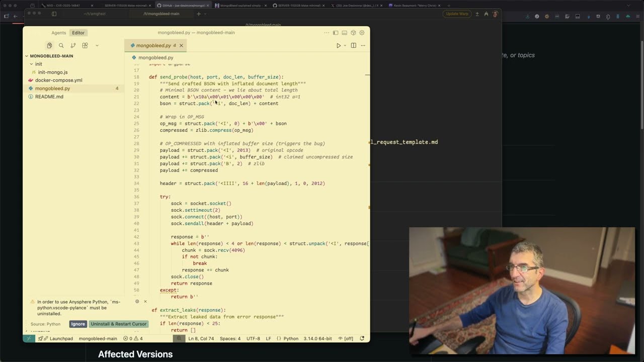Click the Affected Versions heading in browser
644x362 pixels.
pyautogui.click(x=135, y=354)
